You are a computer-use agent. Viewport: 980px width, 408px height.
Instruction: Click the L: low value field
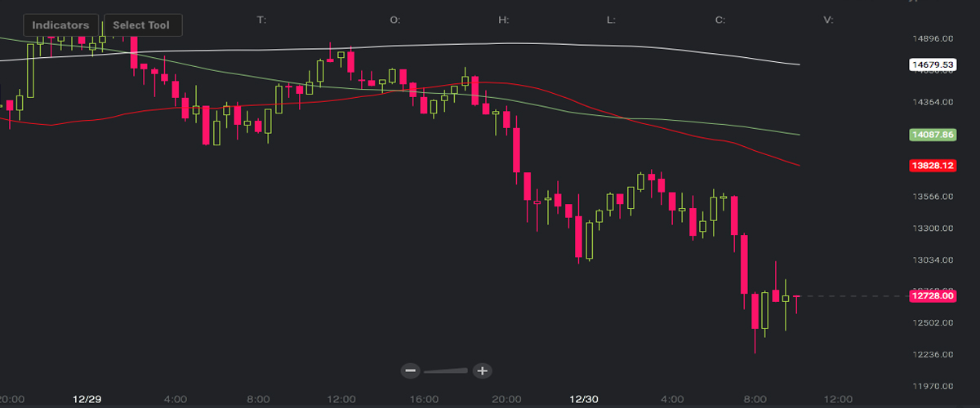(x=611, y=20)
